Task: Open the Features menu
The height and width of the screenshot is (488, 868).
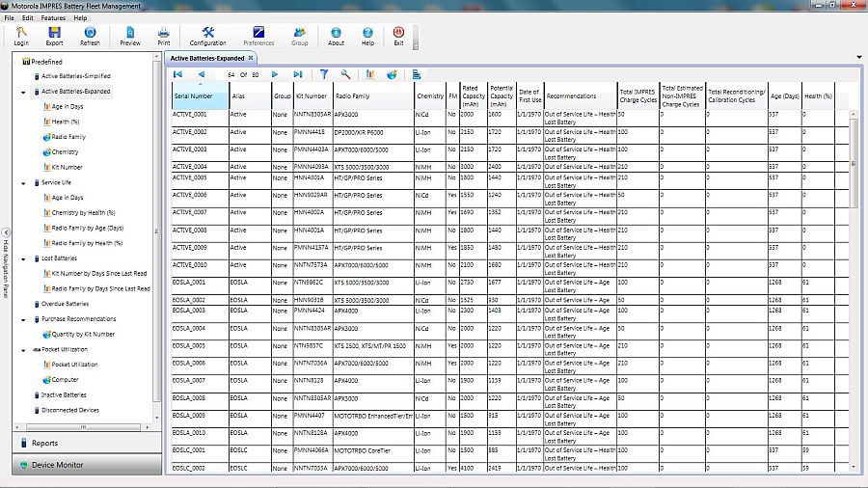Action: point(53,17)
